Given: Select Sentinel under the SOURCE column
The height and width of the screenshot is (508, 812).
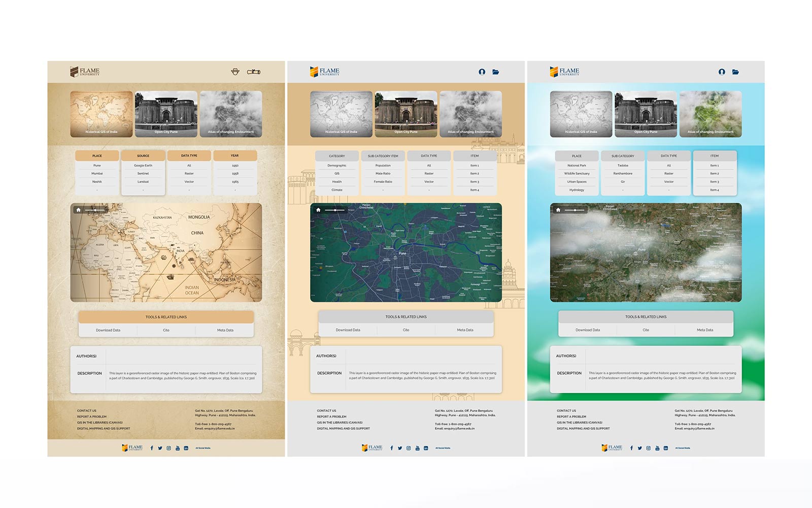Looking at the screenshot, I should 143,173.
